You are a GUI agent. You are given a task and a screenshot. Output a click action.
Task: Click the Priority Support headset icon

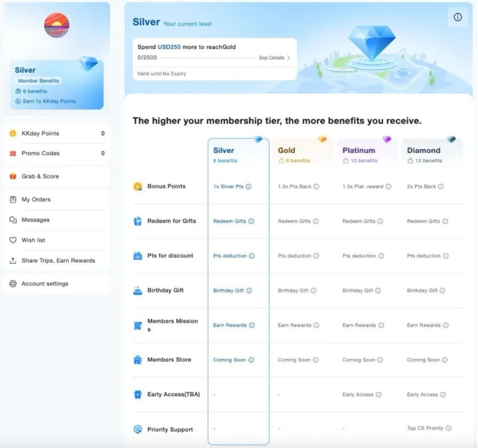[x=138, y=430]
